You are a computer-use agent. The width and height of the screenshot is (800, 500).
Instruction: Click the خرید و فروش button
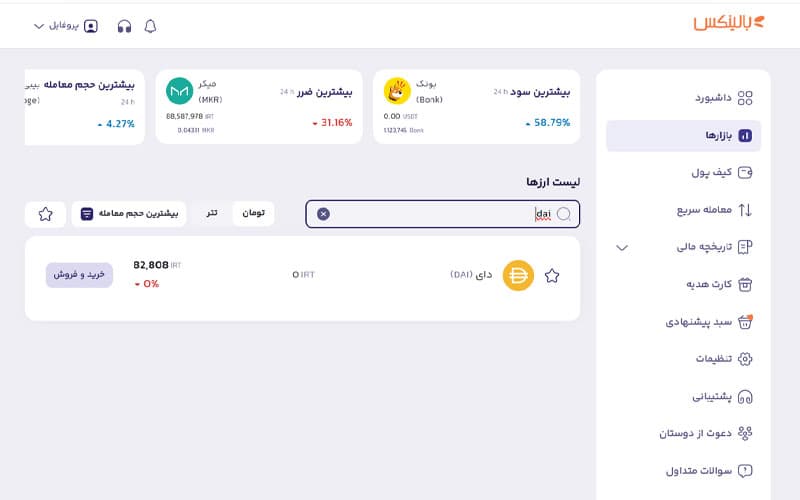pyautogui.click(x=79, y=275)
